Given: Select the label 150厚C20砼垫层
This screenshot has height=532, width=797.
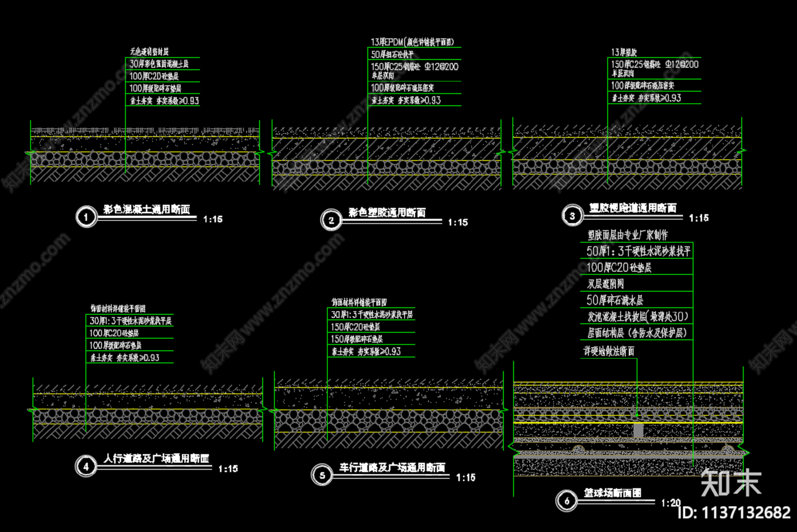Looking at the screenshot, I should click(x=356, y=327).
